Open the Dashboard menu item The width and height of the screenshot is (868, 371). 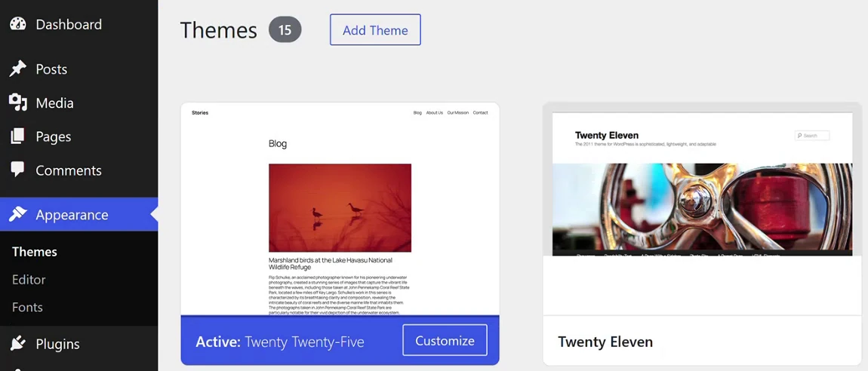pyautogui.click(x=78, y=24)
